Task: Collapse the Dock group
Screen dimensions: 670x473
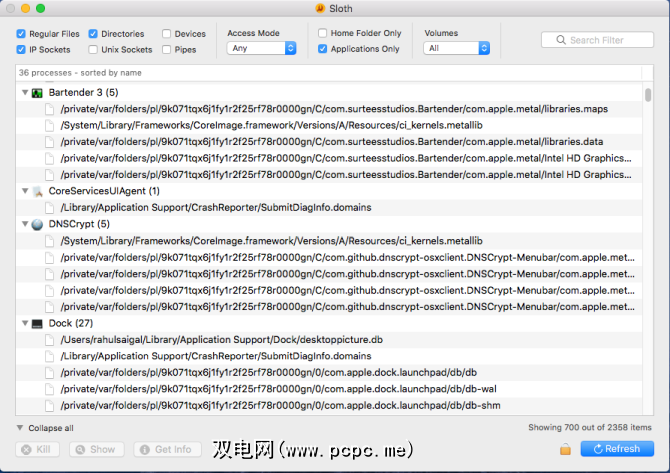Action: pos(25,323)
